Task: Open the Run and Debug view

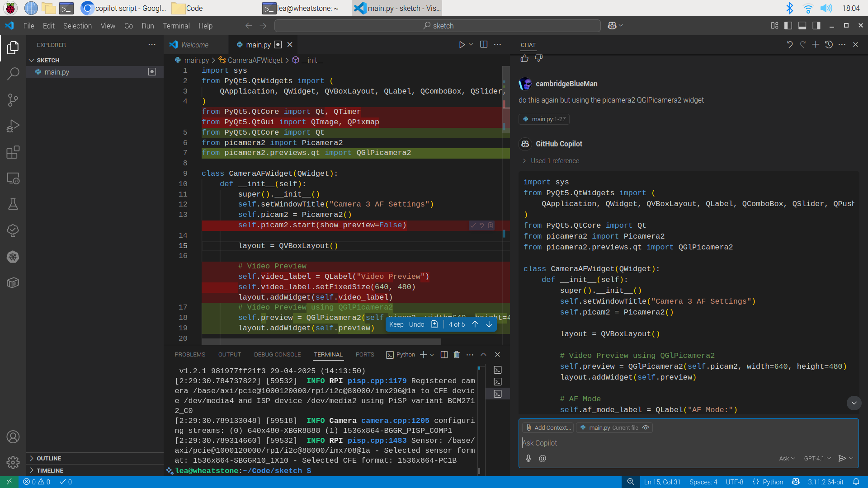Action: pos(13,126)
